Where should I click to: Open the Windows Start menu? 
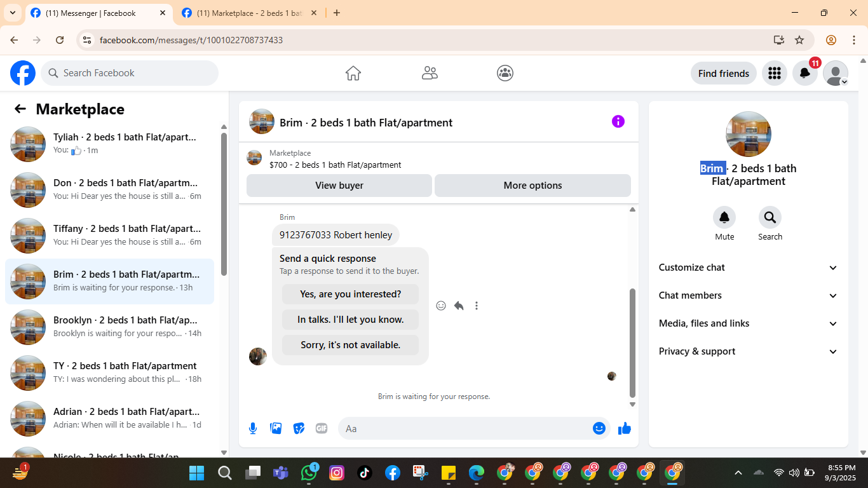point(197,473)
